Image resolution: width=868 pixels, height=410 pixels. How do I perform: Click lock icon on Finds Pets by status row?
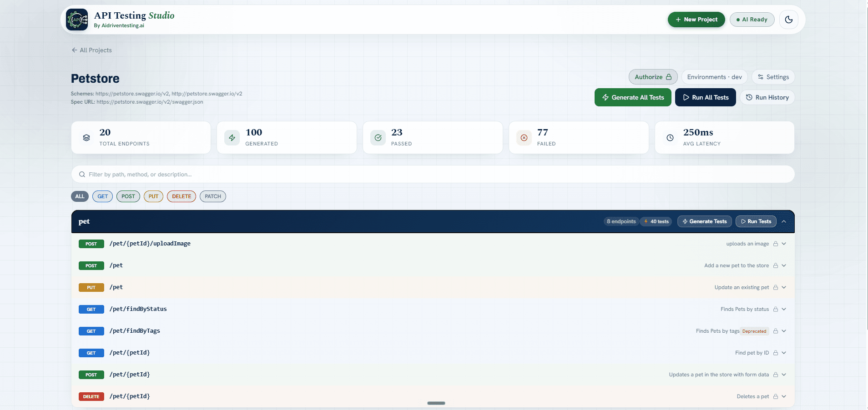tap(776, 309)
